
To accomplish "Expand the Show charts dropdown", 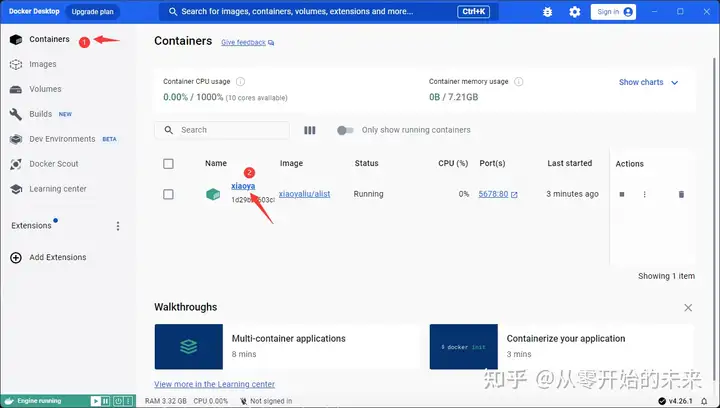I will click(x=648, y=82).
